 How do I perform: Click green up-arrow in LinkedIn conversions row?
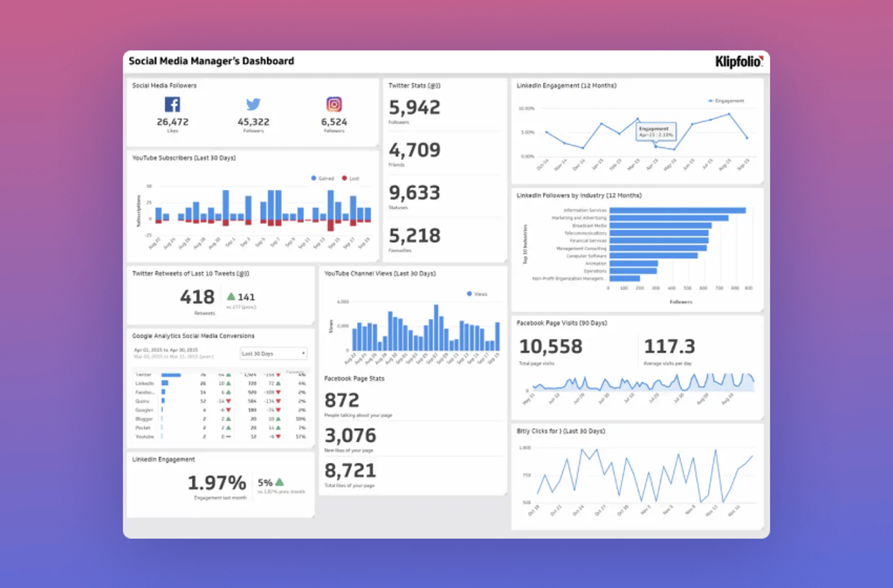point(229,383)
